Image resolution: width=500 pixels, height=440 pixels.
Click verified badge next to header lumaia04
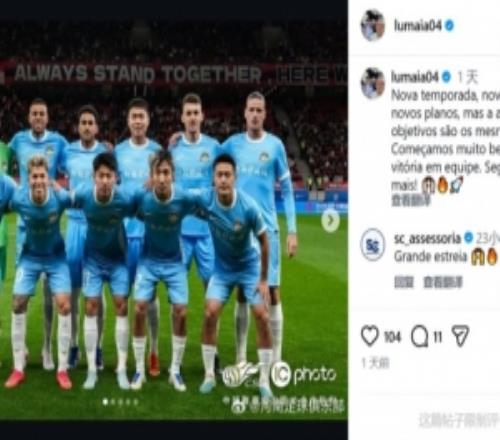click(x=449, y=25)
